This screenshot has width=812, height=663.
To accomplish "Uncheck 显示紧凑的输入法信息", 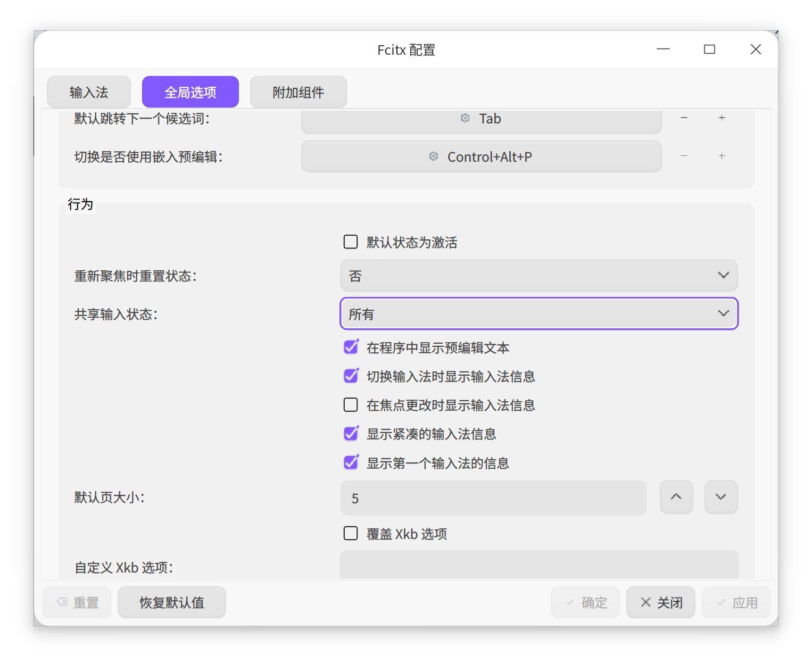I will click(351, 434).
